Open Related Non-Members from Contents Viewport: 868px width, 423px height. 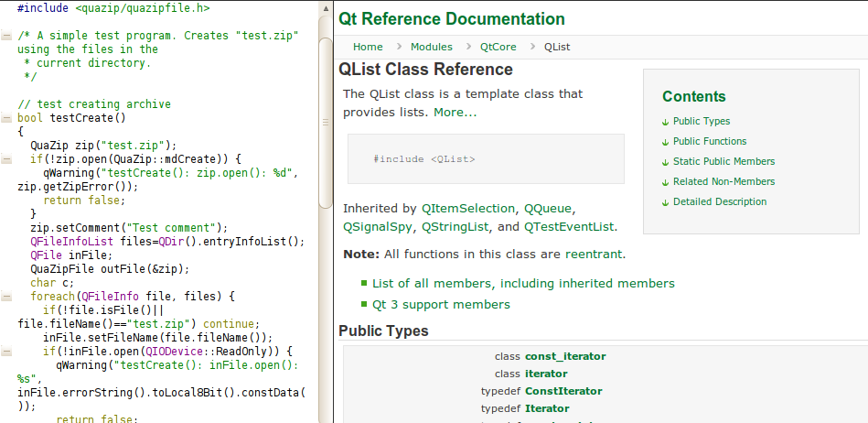723,182
